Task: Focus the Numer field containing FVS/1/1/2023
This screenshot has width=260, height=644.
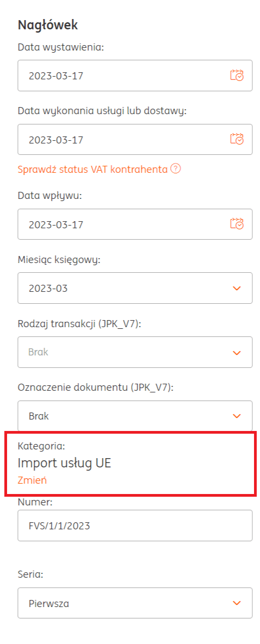Action: pyautogui.click(x=135, y=526)
